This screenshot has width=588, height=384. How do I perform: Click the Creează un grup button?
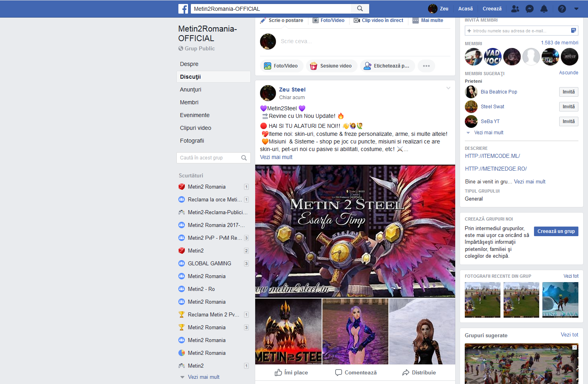556,231
